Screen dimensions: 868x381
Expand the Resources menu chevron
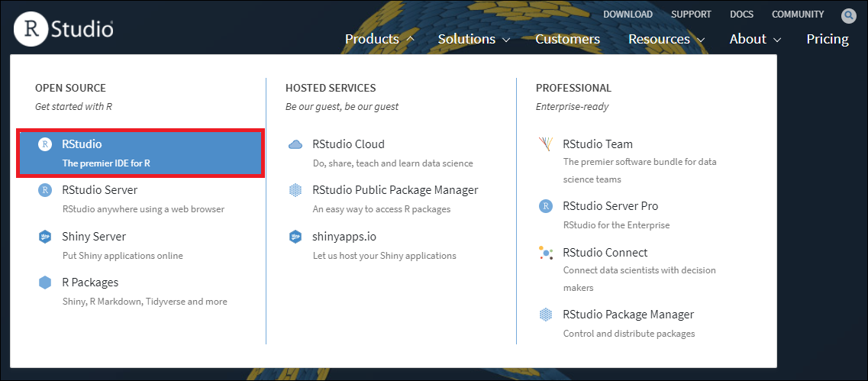pos(701,40)
